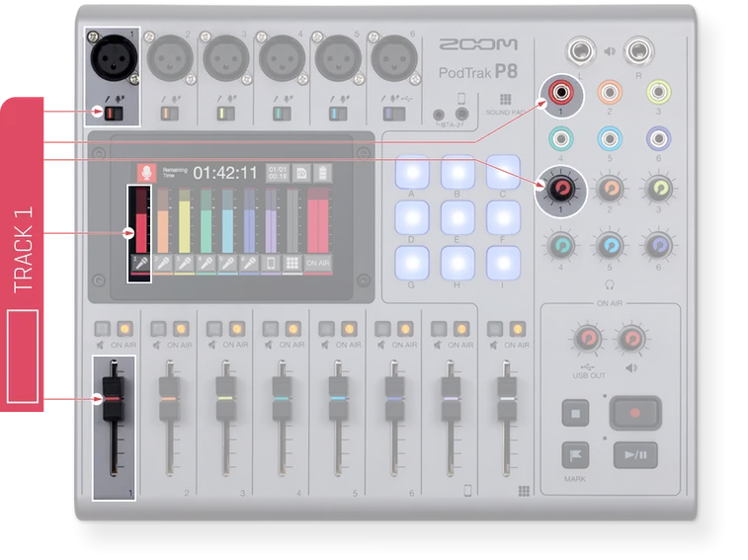Tap the battery icon on display
The width and height of the screenshot is (748, 560).
(324, 174)
